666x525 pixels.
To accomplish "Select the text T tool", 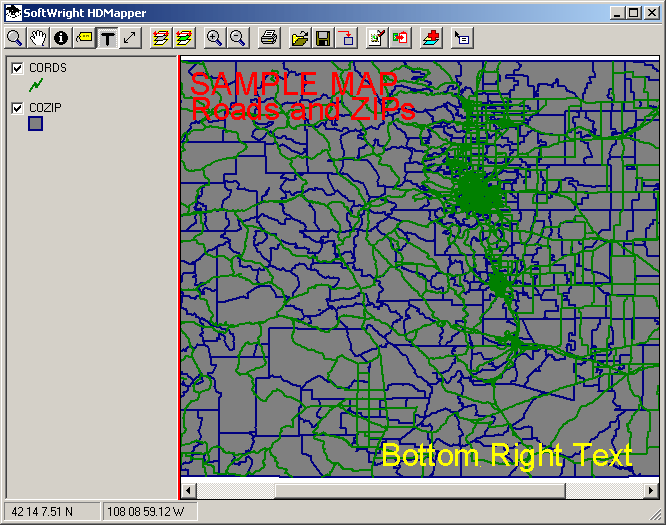I will point(107,38).
